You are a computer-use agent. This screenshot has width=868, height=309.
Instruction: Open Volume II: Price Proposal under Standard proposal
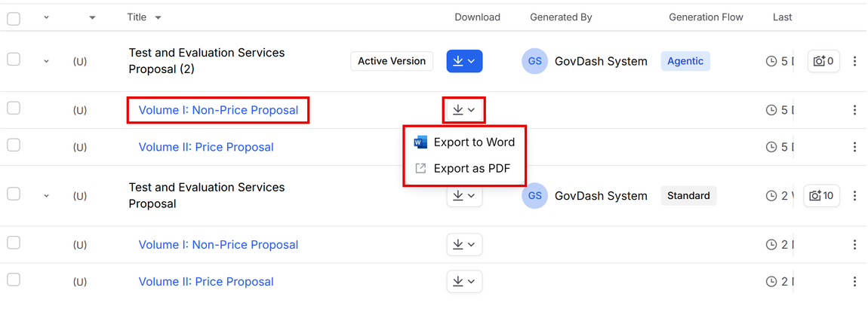[206, 281]
